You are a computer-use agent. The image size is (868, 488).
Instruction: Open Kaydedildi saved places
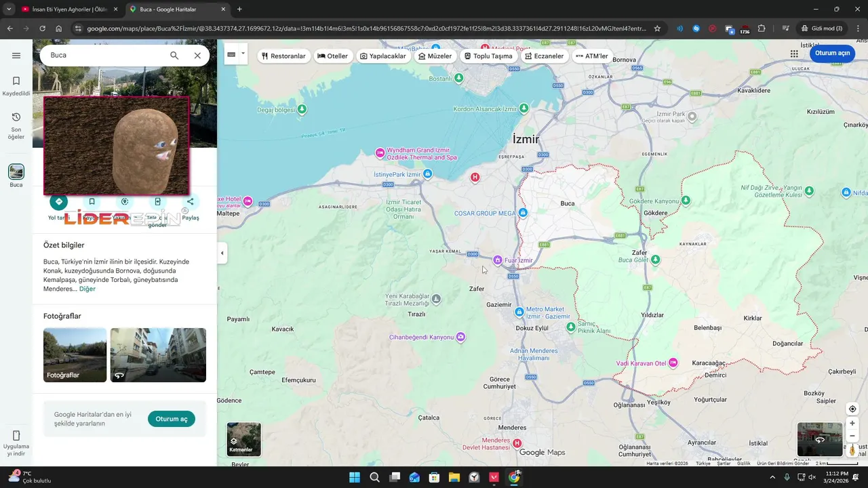(16, 85)
